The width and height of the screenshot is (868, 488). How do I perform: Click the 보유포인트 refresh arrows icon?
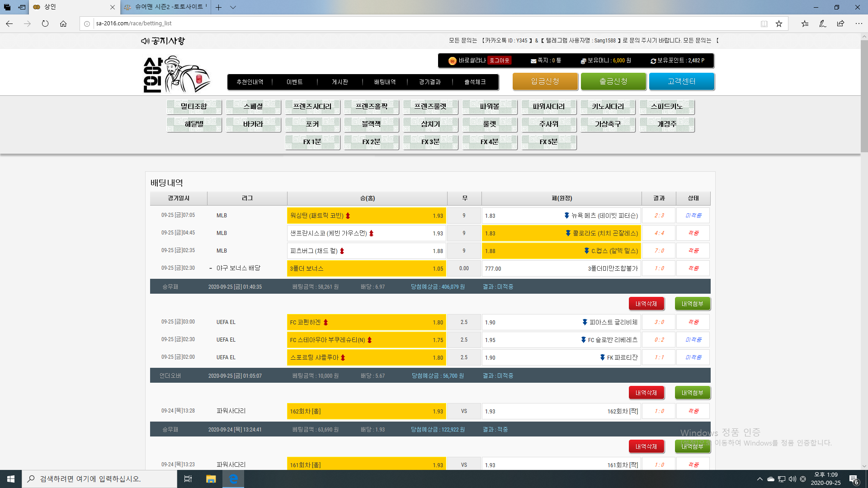click(x=653, y=61)
